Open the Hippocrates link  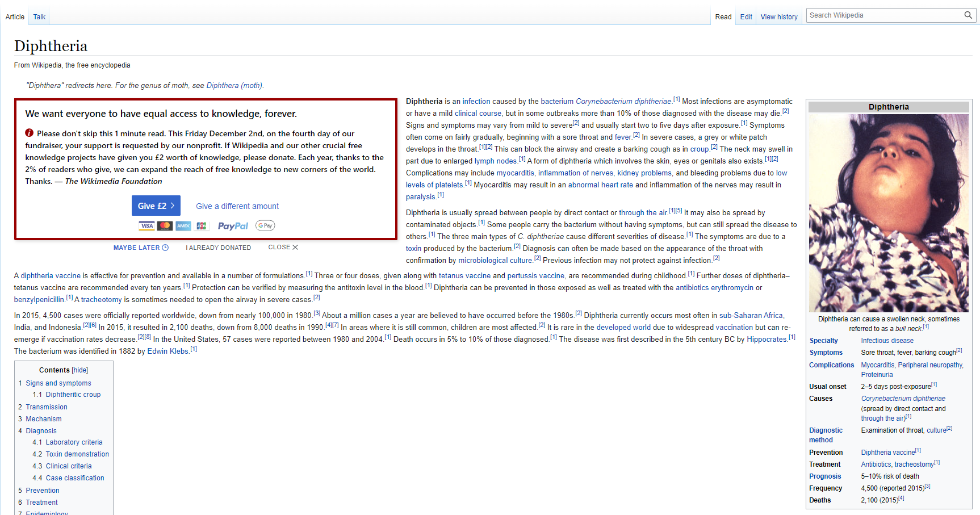pyautogui.click(x=767, y=340)
